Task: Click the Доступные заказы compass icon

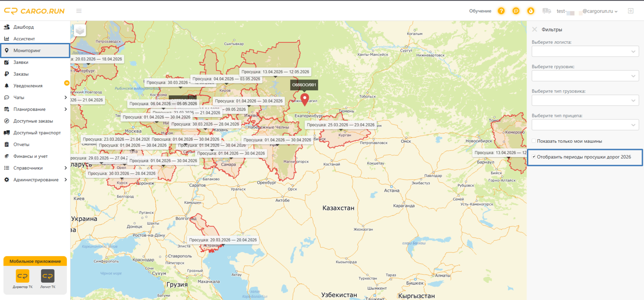Action: pyautogui.click(x=7, y=121)
